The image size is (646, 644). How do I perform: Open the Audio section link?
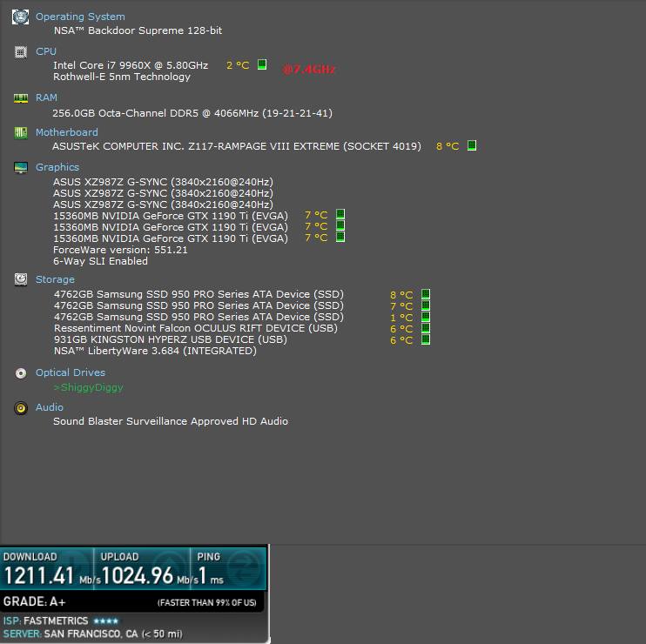[50, 407]
